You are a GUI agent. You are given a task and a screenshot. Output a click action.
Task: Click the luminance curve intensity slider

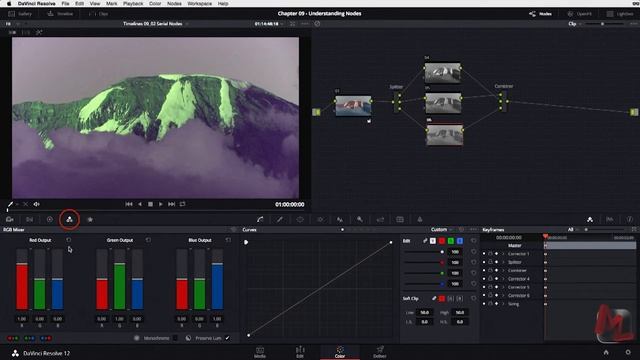coord(424,252)
